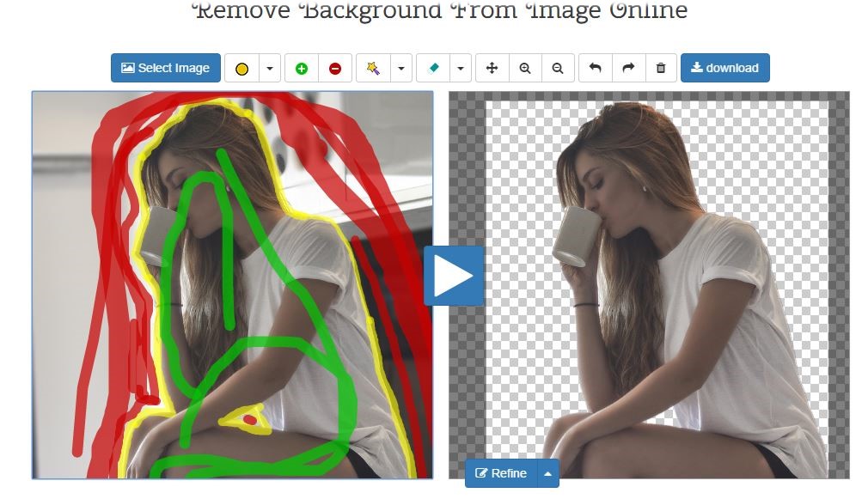Expand the magic wand options dropdown
Viewport: 868px width, 499px height.
pos(401,68)
